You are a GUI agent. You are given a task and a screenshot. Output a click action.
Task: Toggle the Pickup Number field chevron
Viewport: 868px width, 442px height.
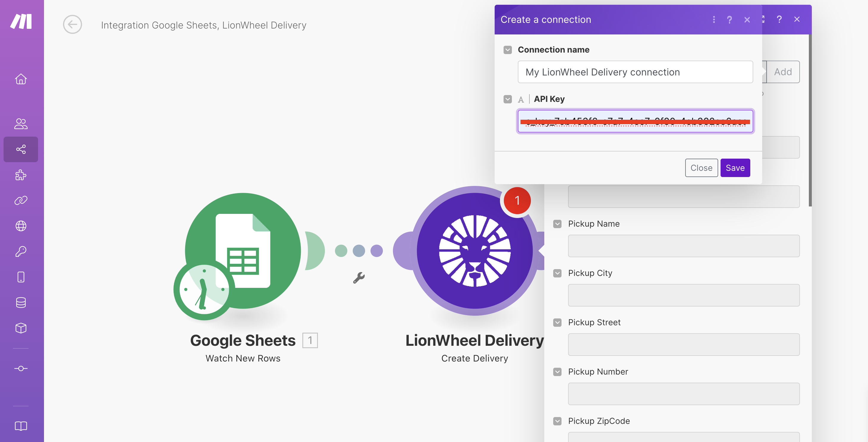pos(557,372)
